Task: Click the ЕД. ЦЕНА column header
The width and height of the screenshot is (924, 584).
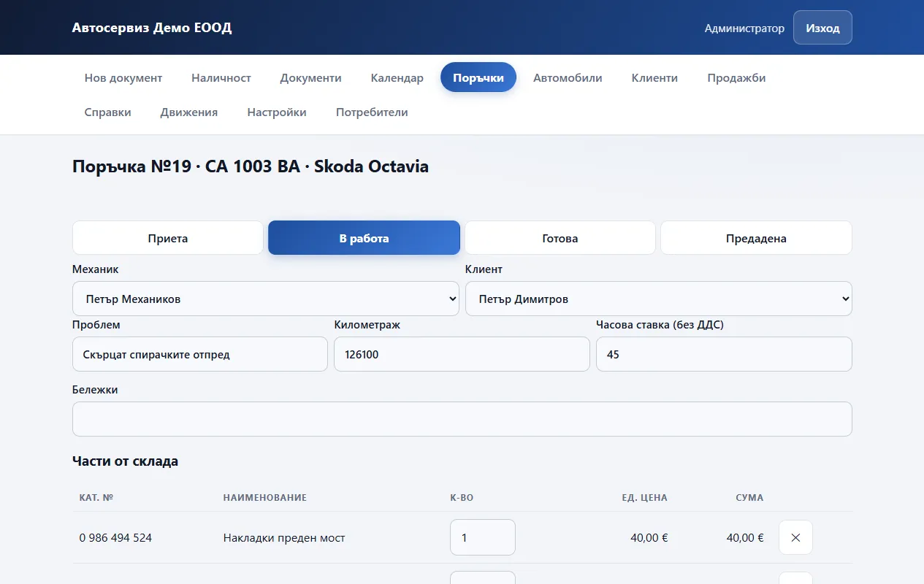Action: (x=644, y=498)
